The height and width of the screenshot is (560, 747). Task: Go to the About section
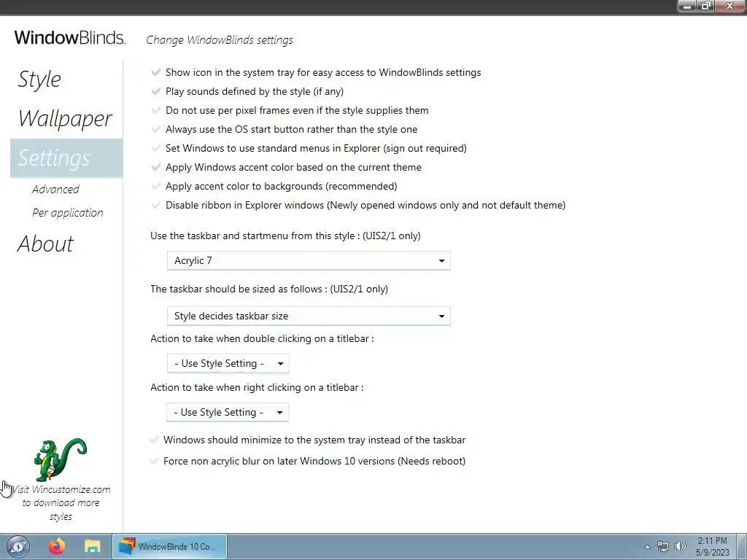tap(46, 244)
